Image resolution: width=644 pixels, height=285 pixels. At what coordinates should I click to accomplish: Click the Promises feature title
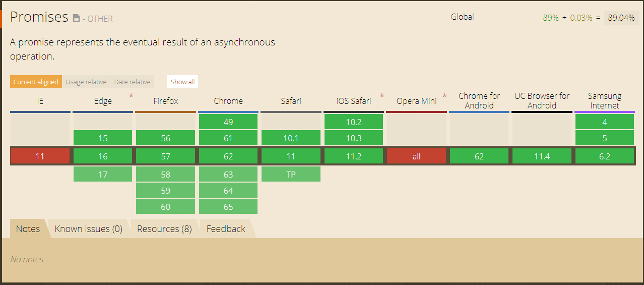pyautogui.click(x=39, y=17)
